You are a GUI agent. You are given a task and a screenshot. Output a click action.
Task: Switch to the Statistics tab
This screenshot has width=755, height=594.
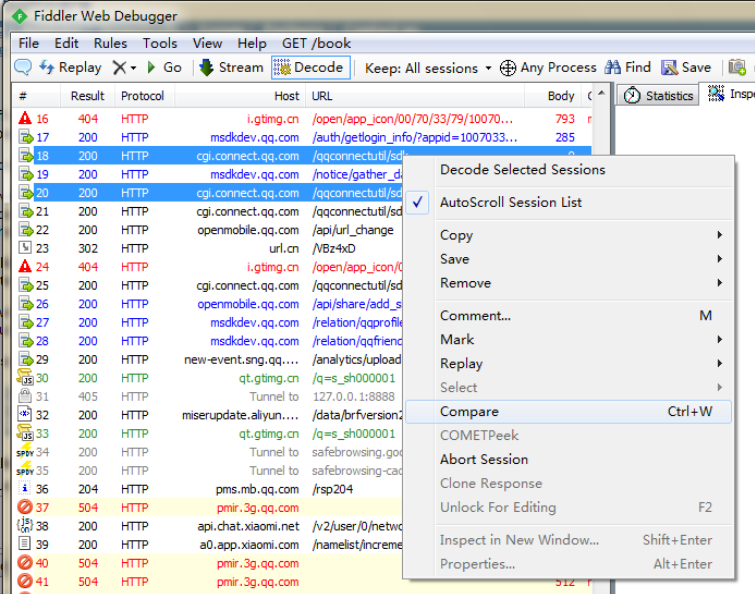point(658,96)
